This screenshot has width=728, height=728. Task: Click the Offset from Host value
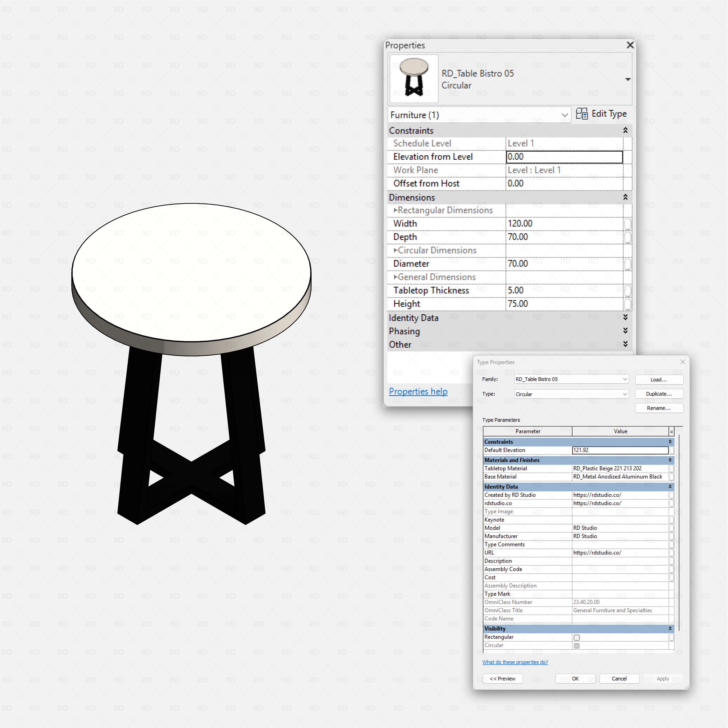click(564, 184)
